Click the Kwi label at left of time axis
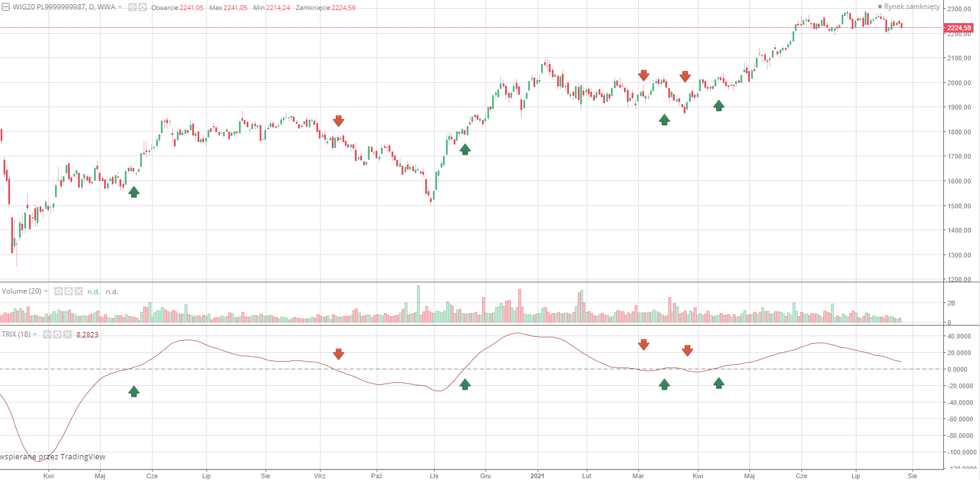The image size is (980, 480). 48,476
